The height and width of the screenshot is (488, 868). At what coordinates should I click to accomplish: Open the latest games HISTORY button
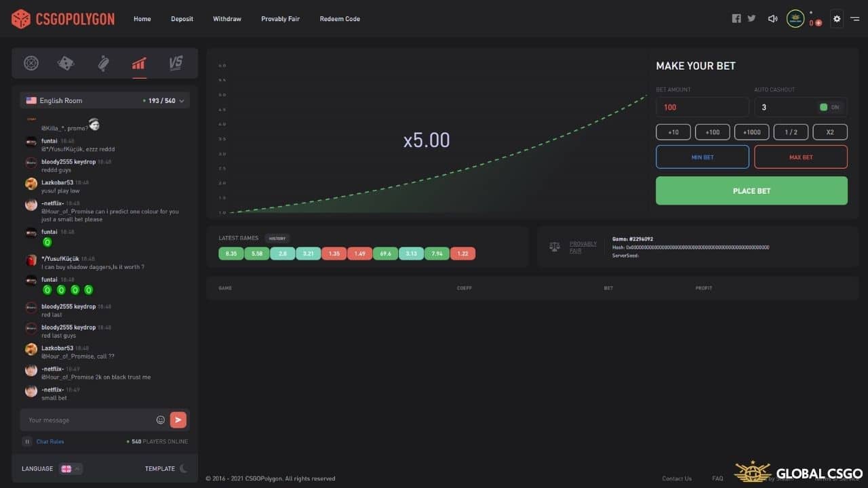pyautogui.click(x=277, y=239)
